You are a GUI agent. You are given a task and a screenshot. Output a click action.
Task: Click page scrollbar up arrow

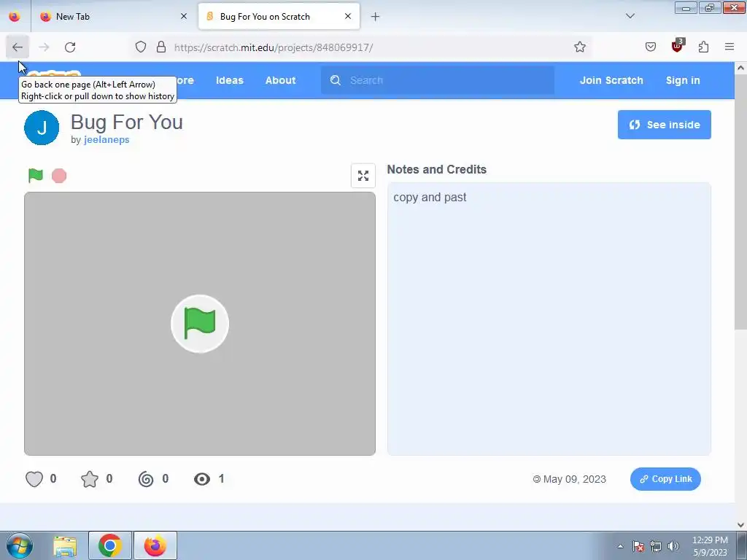[x=740, y=68]
